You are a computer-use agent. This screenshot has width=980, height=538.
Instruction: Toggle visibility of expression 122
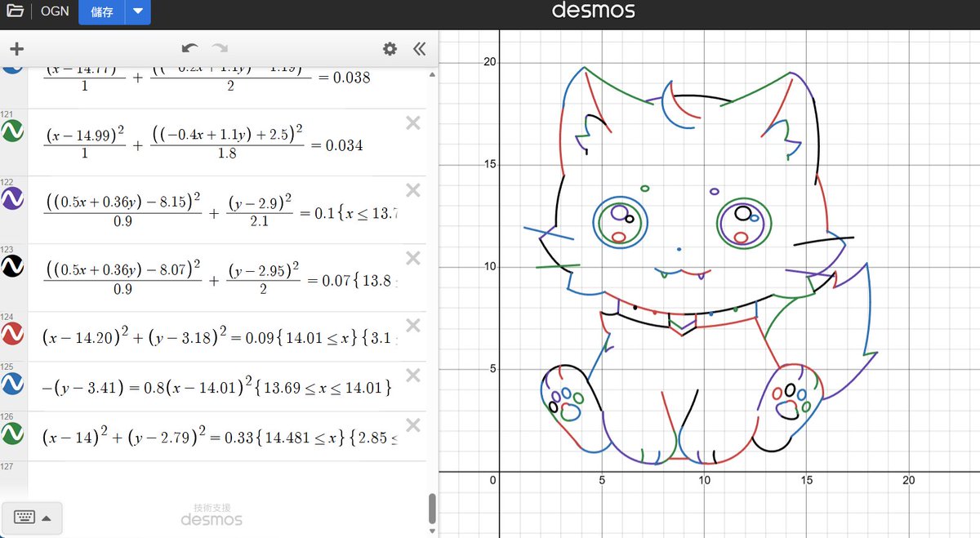13,198
